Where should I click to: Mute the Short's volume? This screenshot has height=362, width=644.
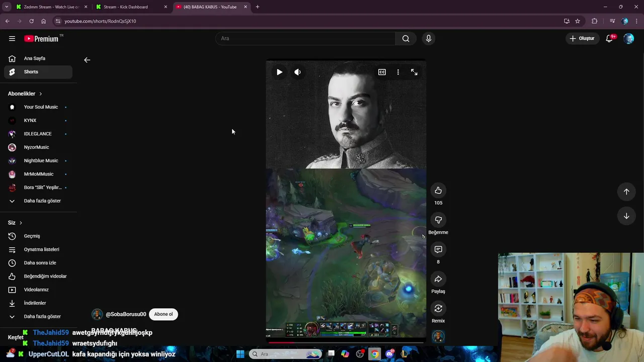pyautogui.click(x=298, y=72)
